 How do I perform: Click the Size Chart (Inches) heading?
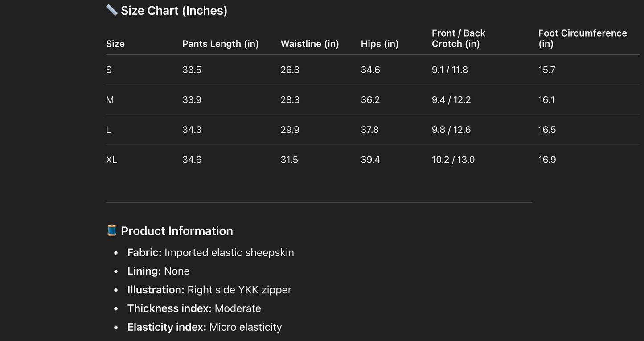pyautogui.click(x=174, y=11)
